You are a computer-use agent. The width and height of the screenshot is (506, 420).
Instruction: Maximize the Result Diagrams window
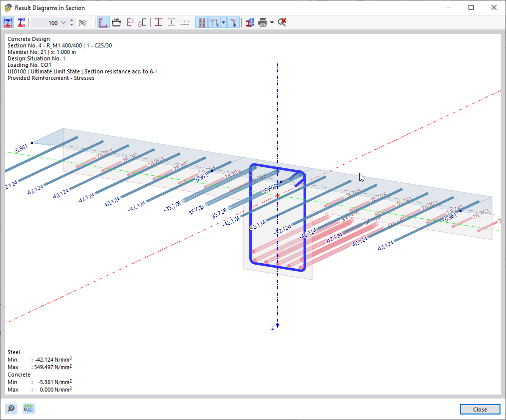point(471,8)
